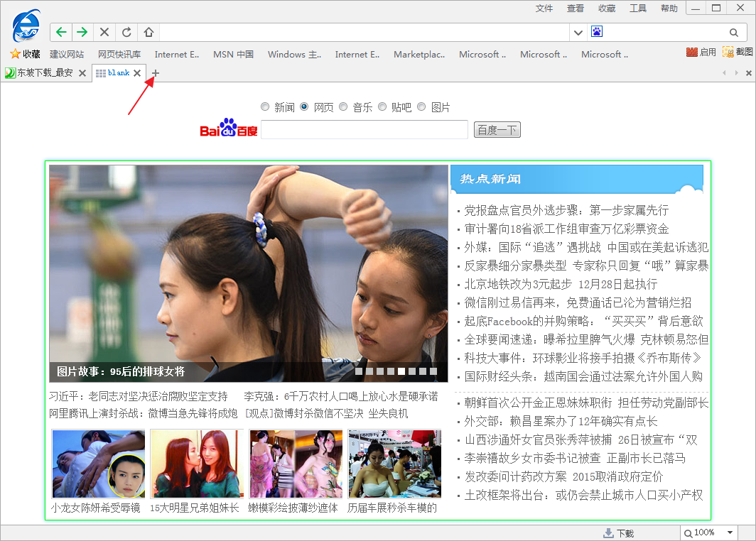Select the 音乐 radio button
The image size is (756, 541).
(342, 106)
